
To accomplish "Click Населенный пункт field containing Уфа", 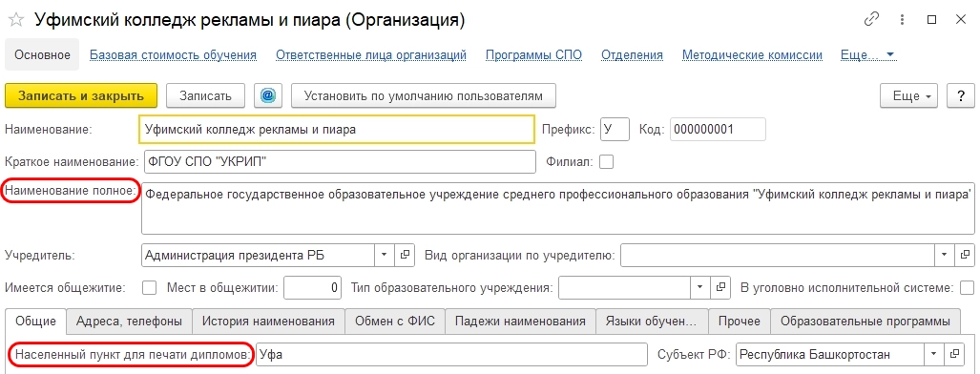I will (451, 354).
